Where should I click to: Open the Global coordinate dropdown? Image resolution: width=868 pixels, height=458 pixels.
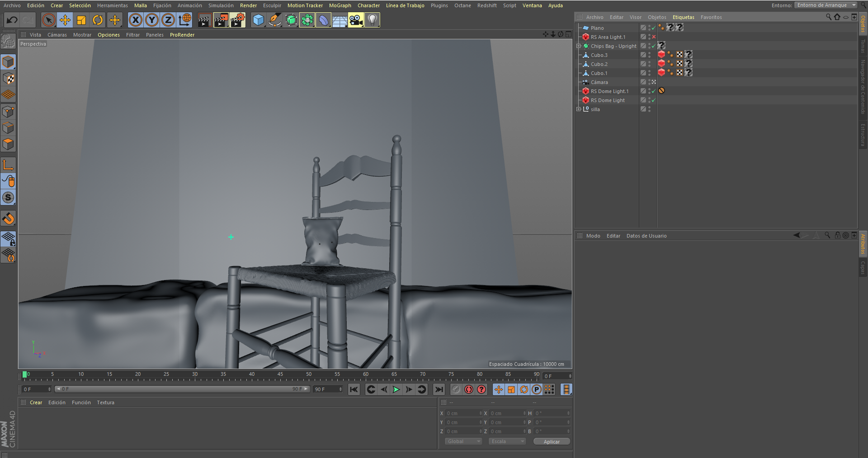click(463, 441)
